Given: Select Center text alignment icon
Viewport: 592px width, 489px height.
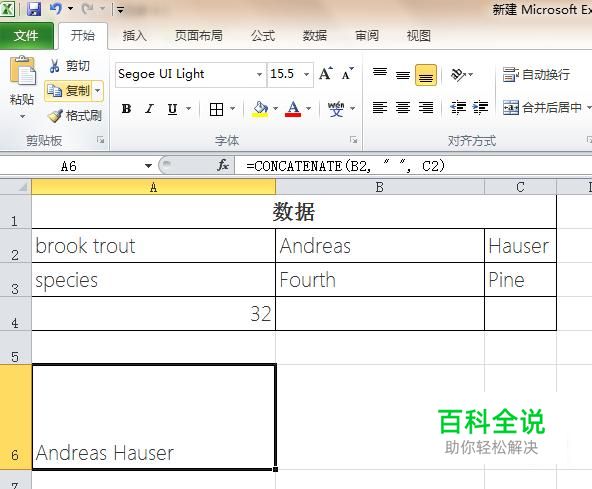Looking at the screenshot, I should 403,108.
